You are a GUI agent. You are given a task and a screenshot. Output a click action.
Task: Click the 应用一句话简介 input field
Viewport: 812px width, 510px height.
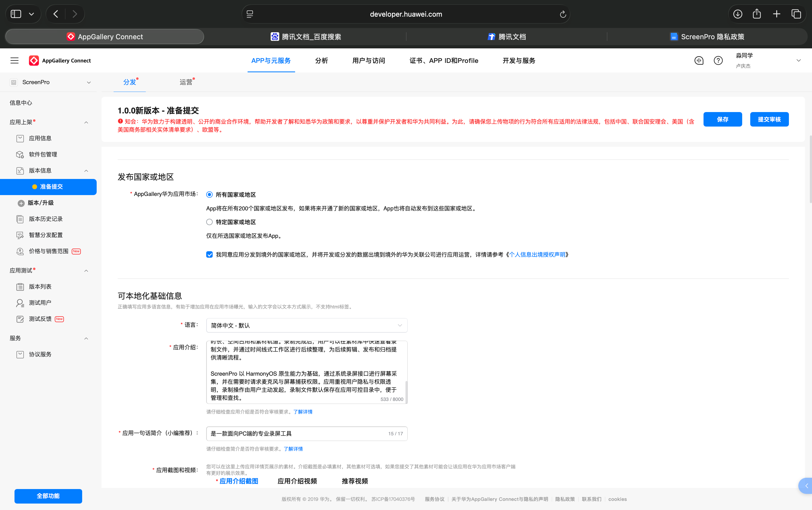pos(307,433)
